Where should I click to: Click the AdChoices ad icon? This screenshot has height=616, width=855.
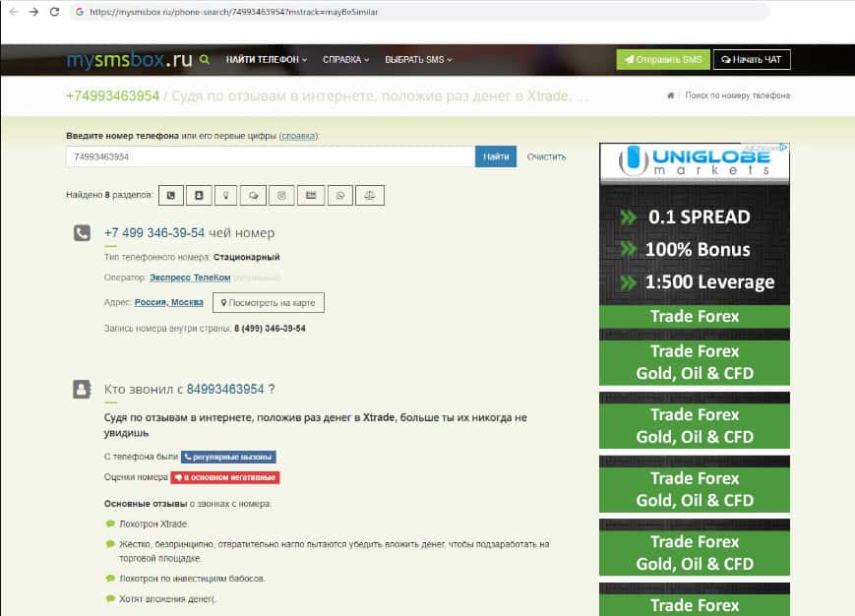point(783,148)
